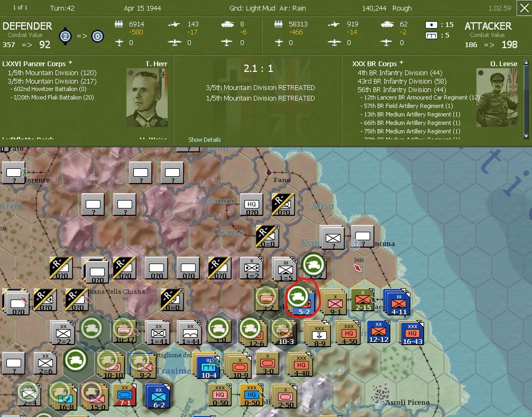Select '602nd Howitzer Battalion (0)' row
532x417 pixels.
coord(48,89)
